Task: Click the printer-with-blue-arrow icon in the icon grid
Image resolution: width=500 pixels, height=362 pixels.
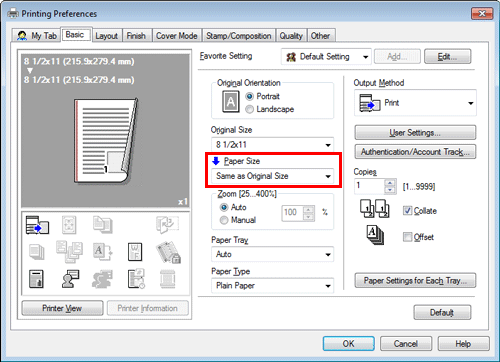Action: point(37,225)
